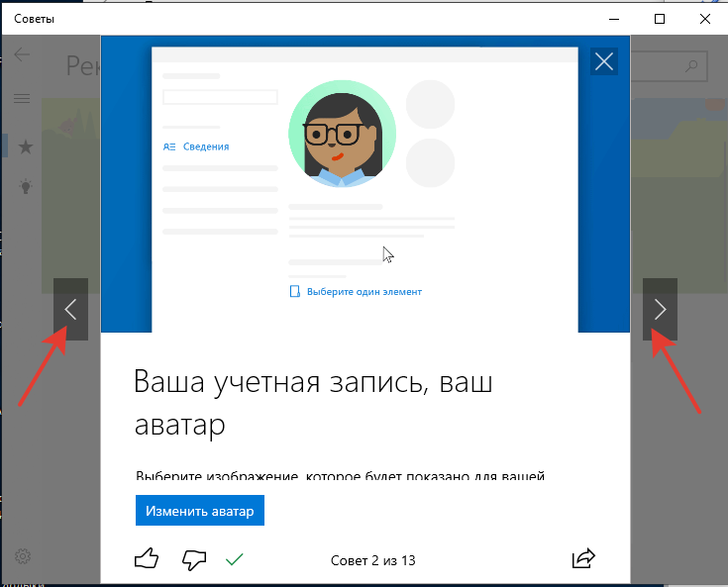The image size is (728, 587).
Task: Click the avatar illustration image
Action: coord(342,134)
